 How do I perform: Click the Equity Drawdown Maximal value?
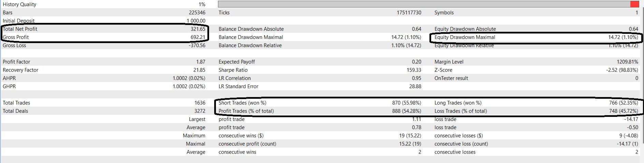tap(623, 37)
